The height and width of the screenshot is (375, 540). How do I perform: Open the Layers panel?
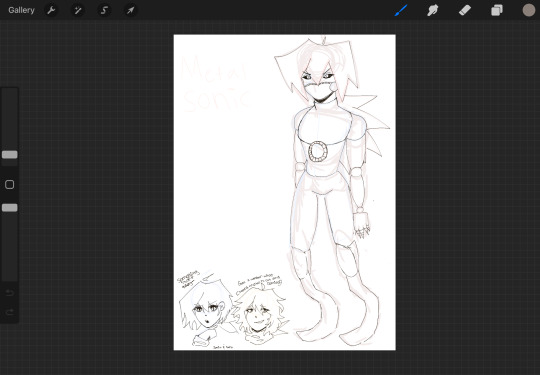(x=497, y=10)
